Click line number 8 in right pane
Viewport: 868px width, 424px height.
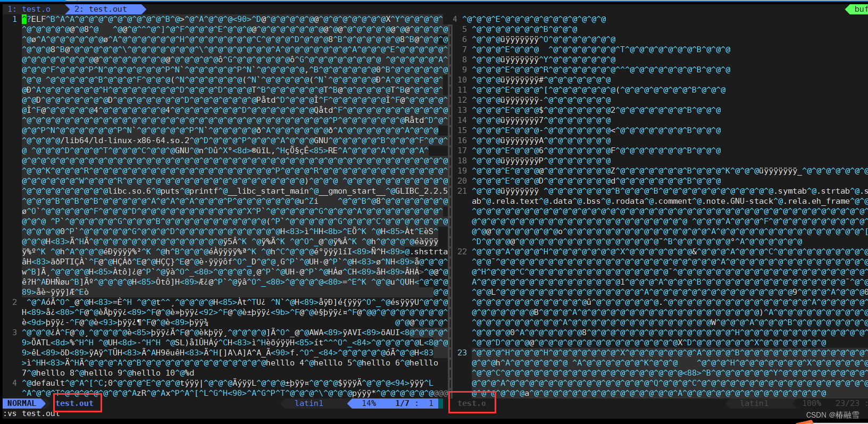tap(464, 60)
